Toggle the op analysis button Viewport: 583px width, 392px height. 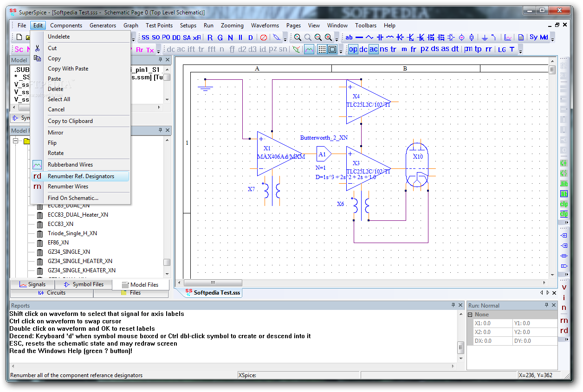(353, 49)
